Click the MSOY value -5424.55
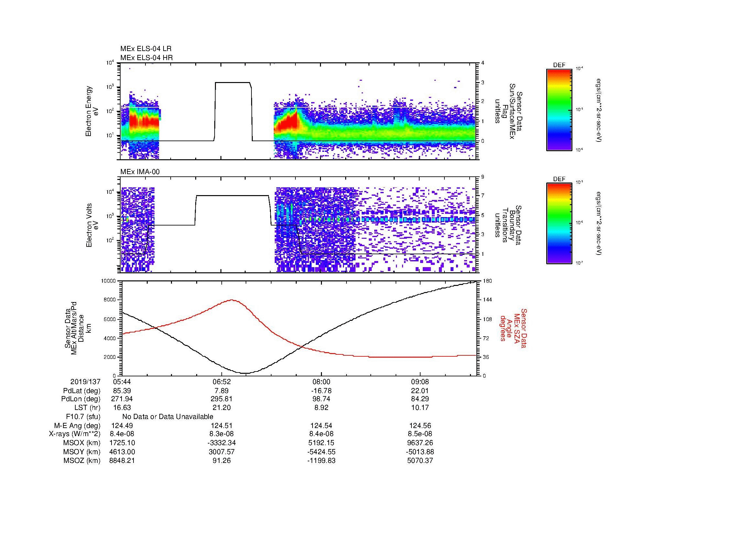This screenshot has width=756, height=534. pos(321,452)
